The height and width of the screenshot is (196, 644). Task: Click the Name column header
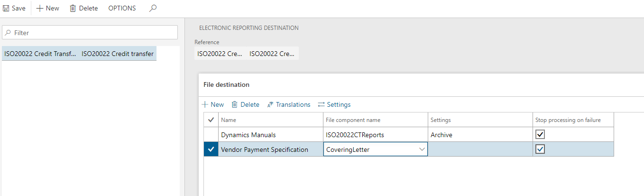click(x=229, y=120)
